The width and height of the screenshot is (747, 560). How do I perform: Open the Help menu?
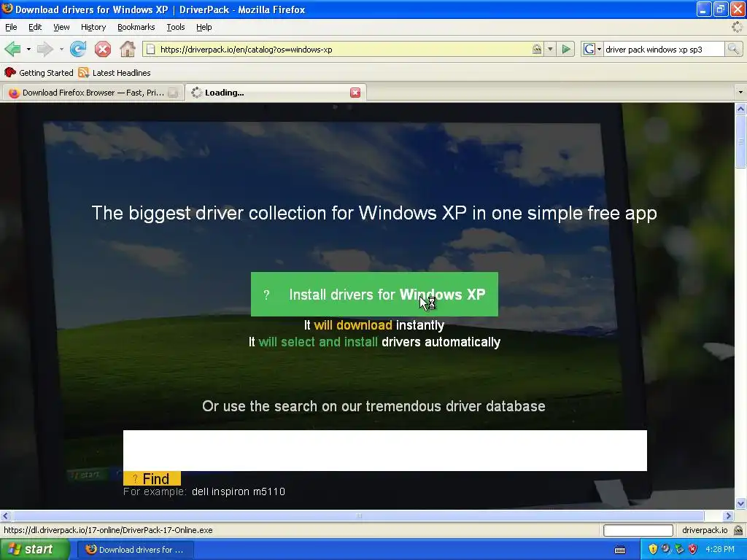(x=204, y=27)
